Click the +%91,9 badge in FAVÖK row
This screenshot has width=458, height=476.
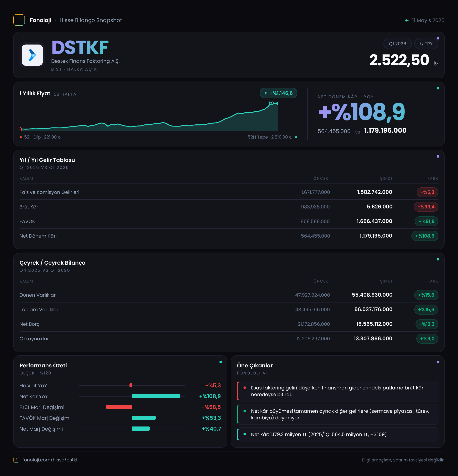[x=426, y=222]
